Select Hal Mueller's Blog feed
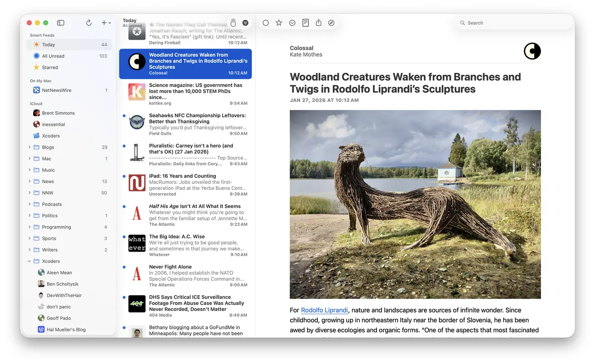 (x=69, y=329)
